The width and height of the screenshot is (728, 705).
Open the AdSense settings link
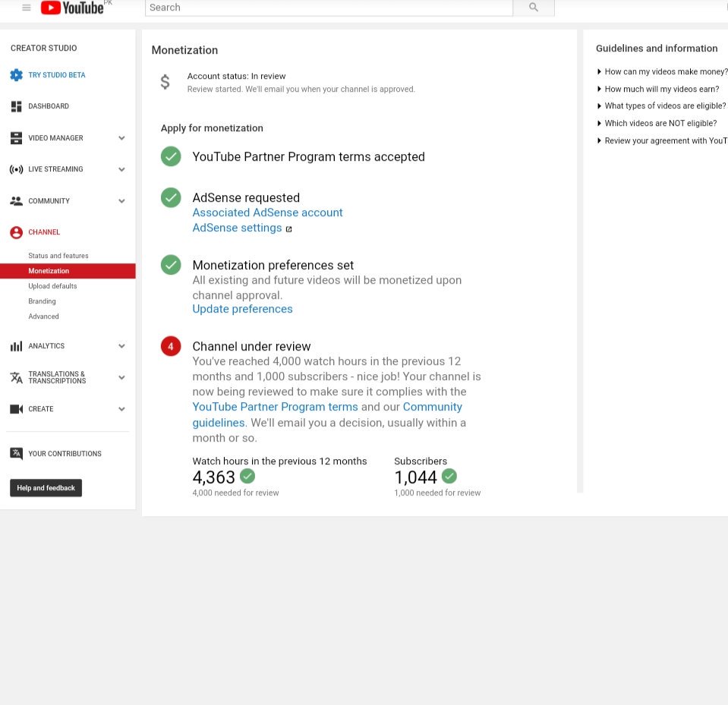(x=238, y=228)
